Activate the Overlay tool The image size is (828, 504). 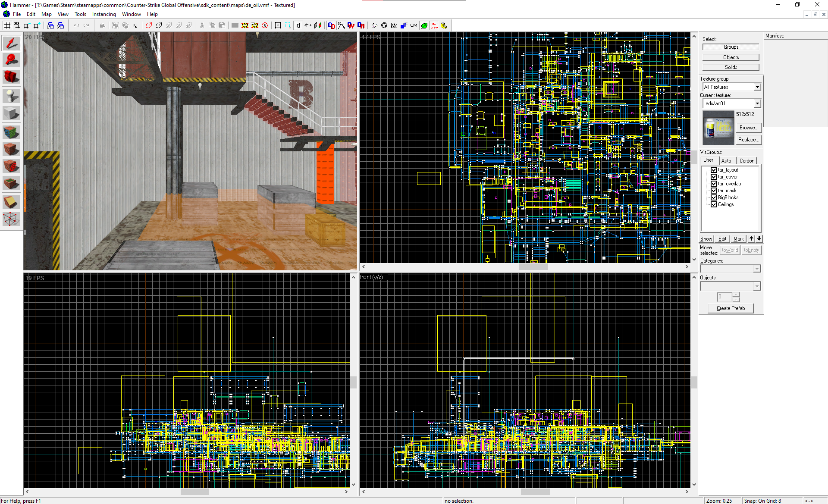click(11, 183)
